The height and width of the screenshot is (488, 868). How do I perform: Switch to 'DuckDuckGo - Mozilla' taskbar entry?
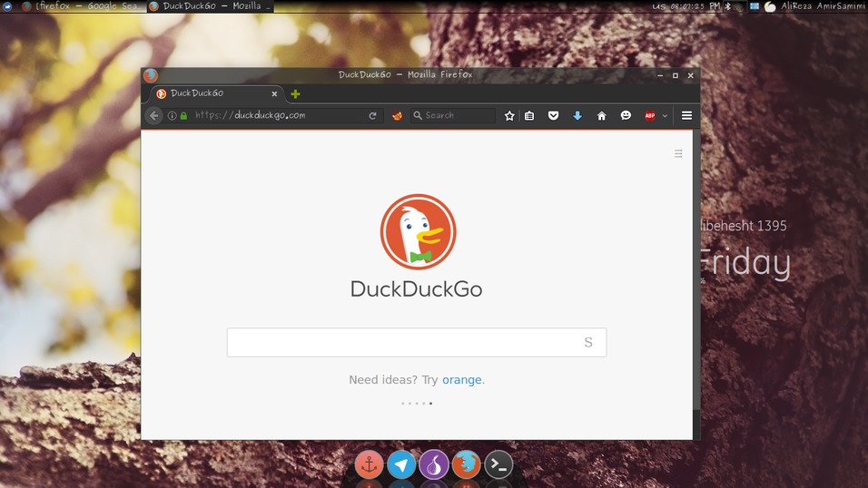211,6
